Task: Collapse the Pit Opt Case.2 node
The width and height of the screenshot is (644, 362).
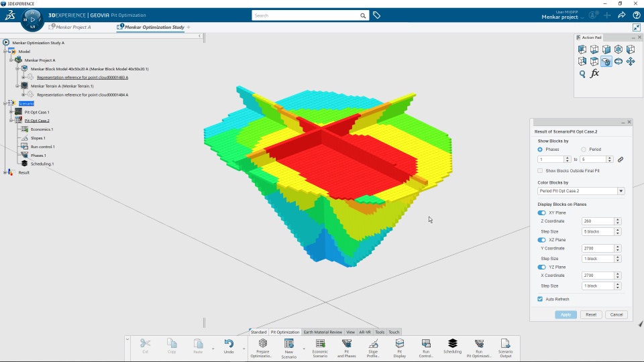Action: click(11, 121)
